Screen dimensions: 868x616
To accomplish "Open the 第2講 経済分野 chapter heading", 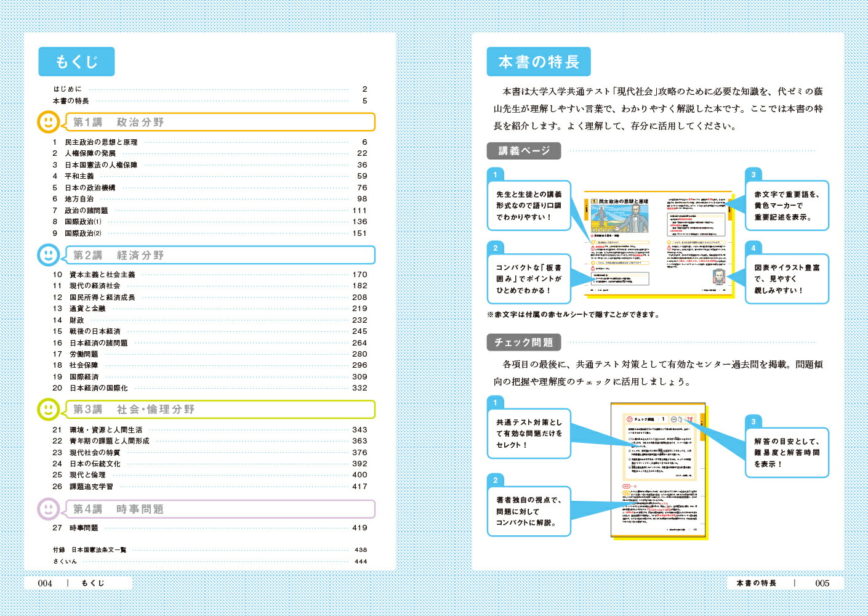I will pyautogui.click(x=219, y=255).
